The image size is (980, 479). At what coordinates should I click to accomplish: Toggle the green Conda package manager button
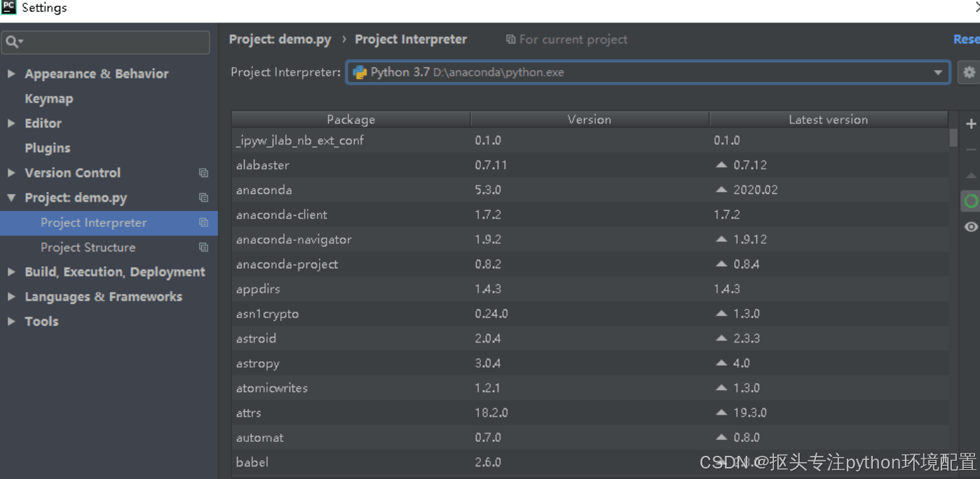pos(971,202)
